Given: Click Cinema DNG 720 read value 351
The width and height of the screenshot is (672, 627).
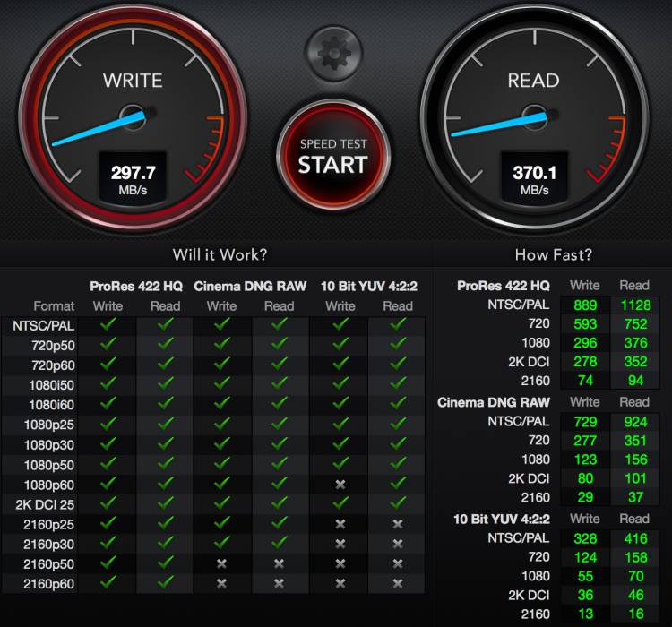Looking at the screenshot, I should (x=635, y=441).
